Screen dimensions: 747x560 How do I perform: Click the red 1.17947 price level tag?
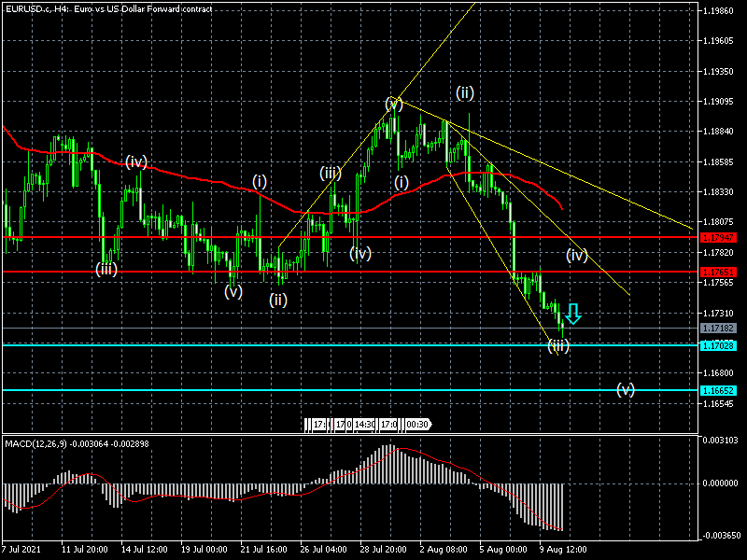point(717,237)
